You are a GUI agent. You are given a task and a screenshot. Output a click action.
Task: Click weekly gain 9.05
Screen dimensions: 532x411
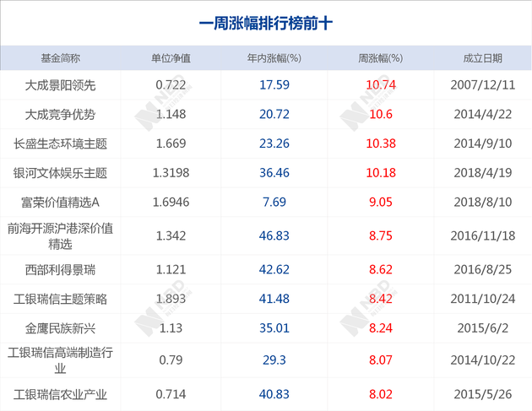(x=381, y=202)
